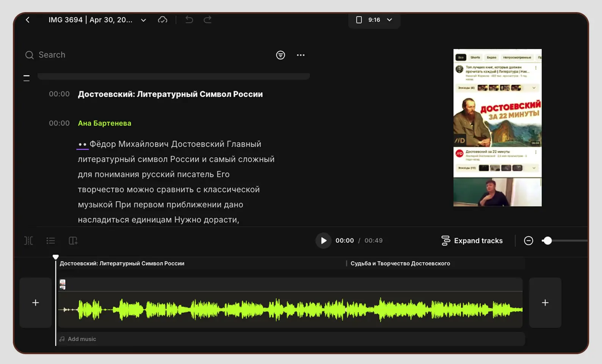Toggle the script outline sidebar icon
This screenshot has height=364, width=602.
pos(27,78)
